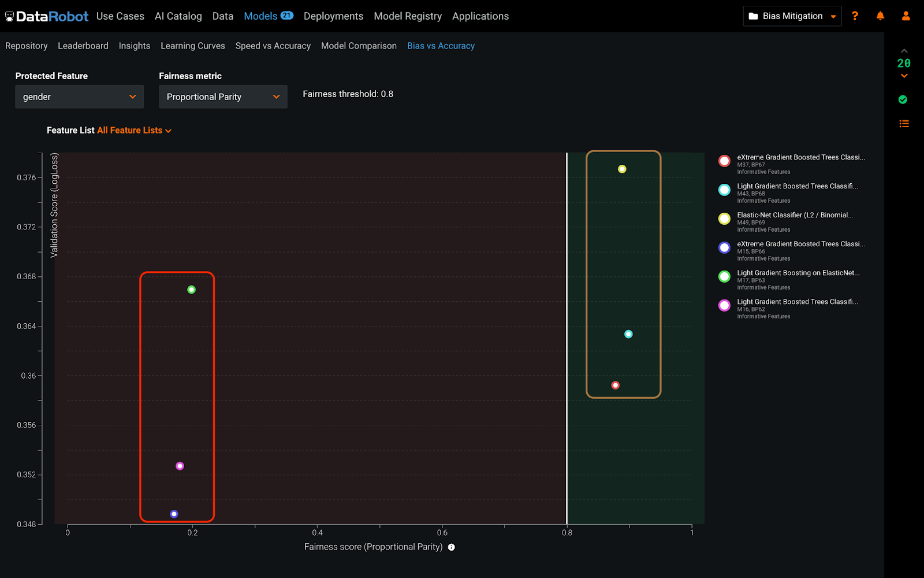Open the Model Comparison tab

pos(359,46)
